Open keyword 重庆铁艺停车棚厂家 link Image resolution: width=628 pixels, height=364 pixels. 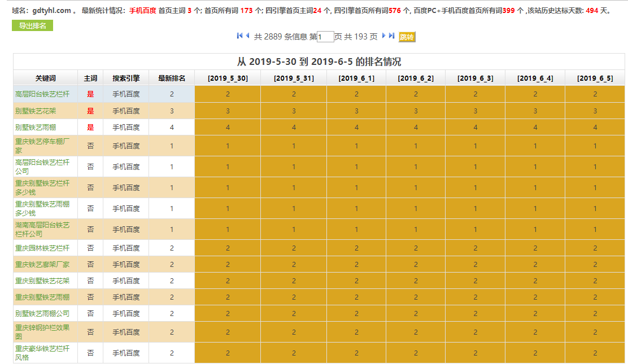pyautogui.click(x=42, y=146)
